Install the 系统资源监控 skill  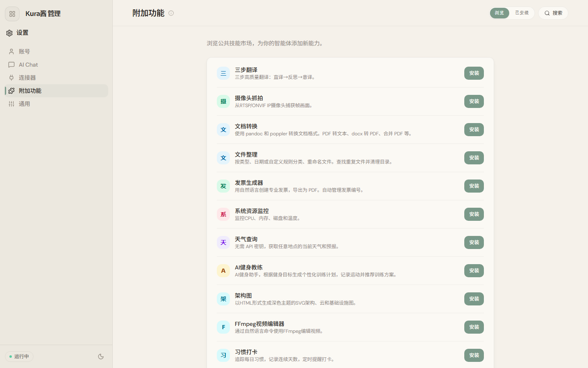coord(474,214)
